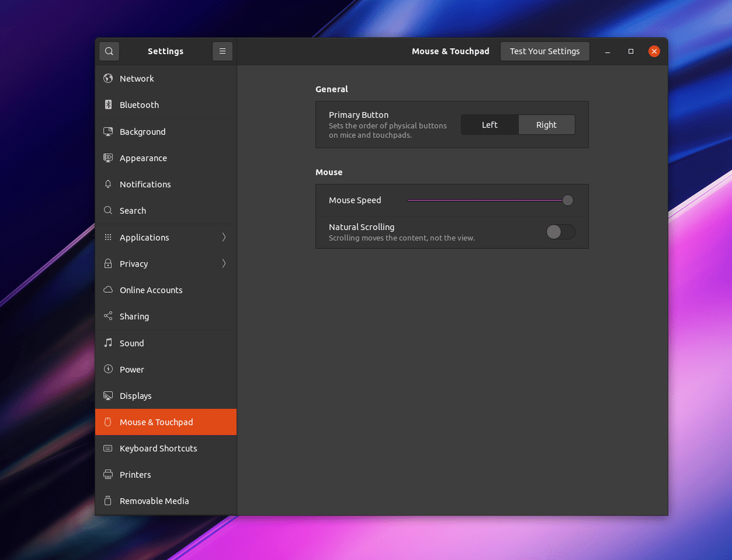732x560 pixels.
Task: Click the Printers settings icon
Action: pos(107,475)
